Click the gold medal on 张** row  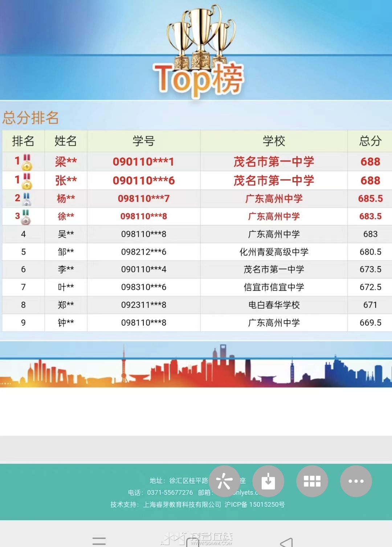tap(26, 181)
